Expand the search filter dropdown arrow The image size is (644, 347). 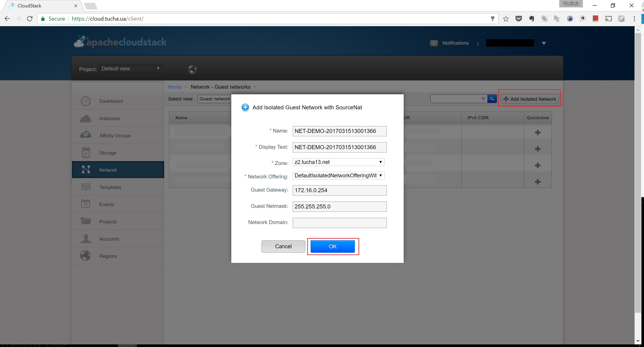point(483,99)
